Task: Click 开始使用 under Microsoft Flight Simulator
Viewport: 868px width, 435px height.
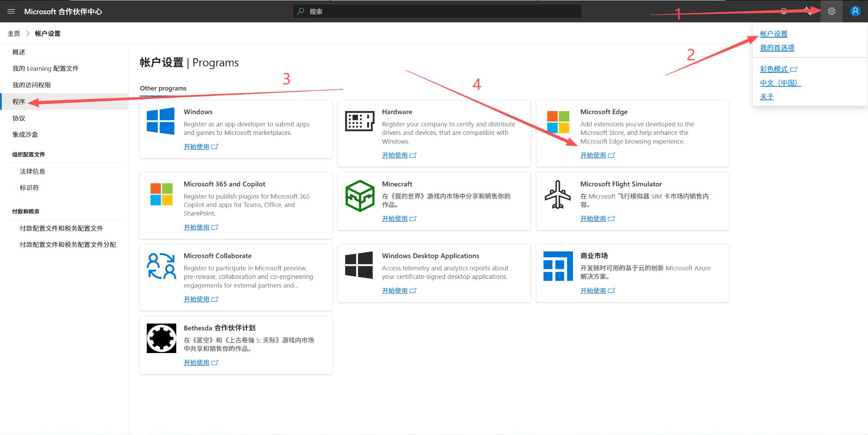Action: point(593,219)
